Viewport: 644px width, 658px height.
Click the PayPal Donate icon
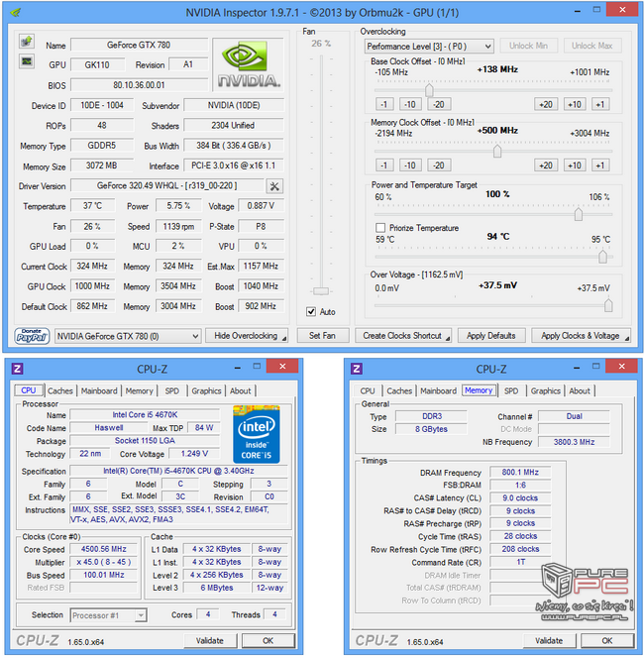pyautogui.click(x=31, y=336)
